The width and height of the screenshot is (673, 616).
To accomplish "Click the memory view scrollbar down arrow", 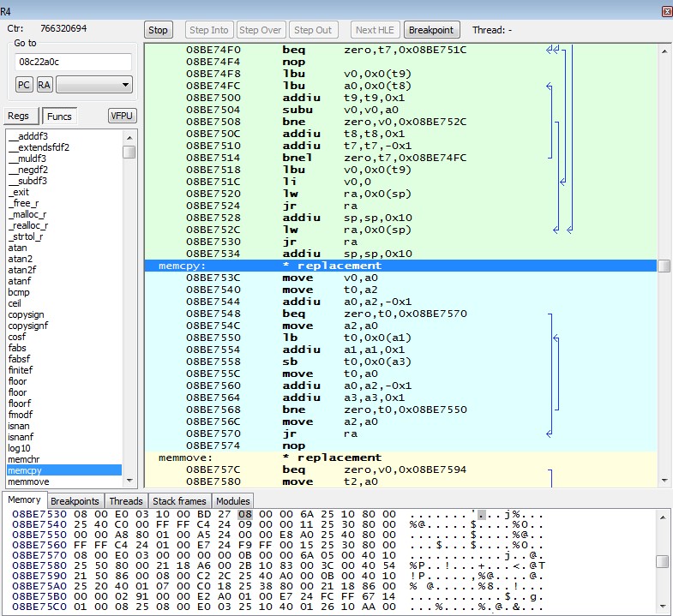I will coord(662,607).
